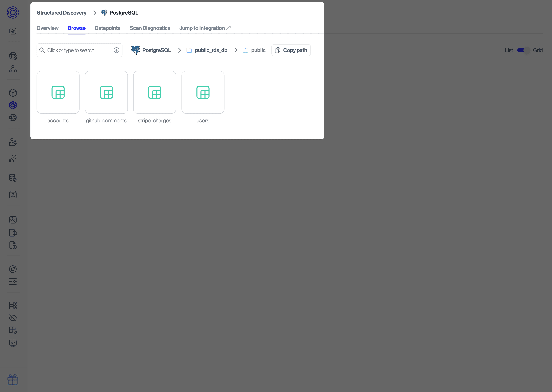Click the Copy path button
Viewport: 552px width, 392px height.
point(291,50)
